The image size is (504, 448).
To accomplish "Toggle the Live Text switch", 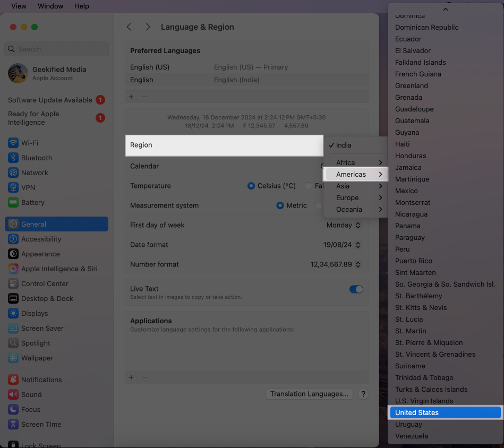I will point(356,289).
